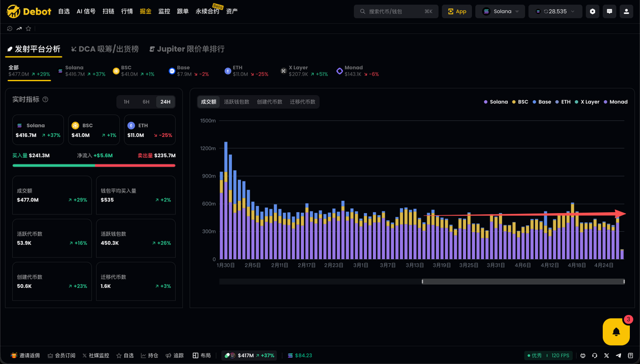Screen dimensions: 640x364
Task: Switch to Jupiter 限价单排行 tab
Action: pyautogui.click(x=187, y=49)
